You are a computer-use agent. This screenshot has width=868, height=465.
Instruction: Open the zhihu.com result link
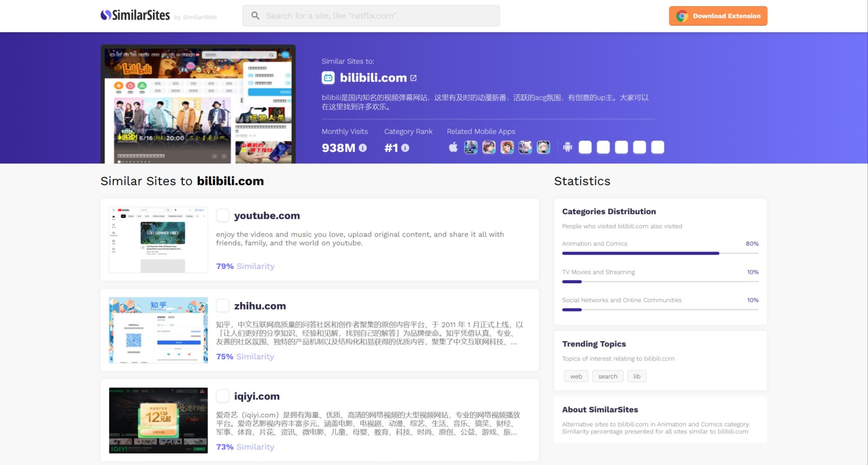(260, 306)
